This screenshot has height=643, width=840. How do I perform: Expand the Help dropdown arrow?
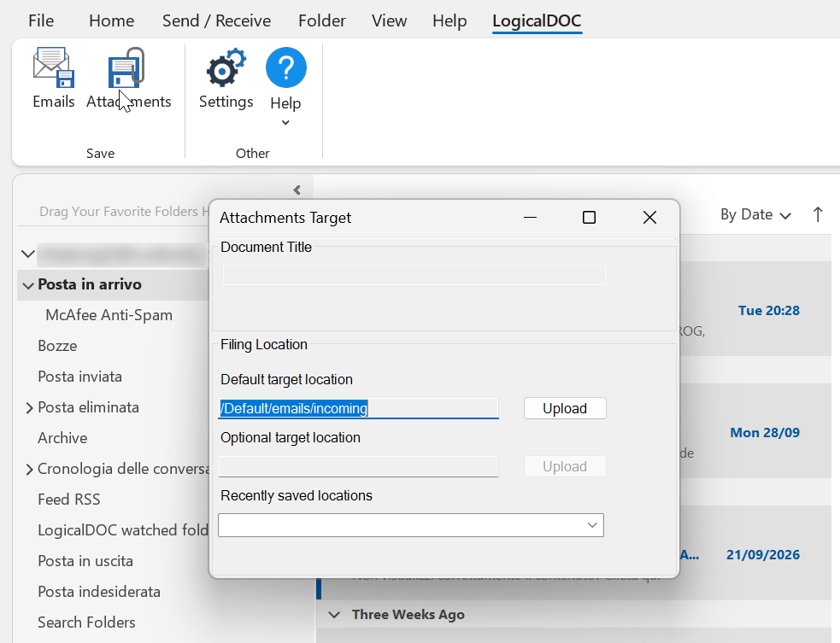(285, 123)
